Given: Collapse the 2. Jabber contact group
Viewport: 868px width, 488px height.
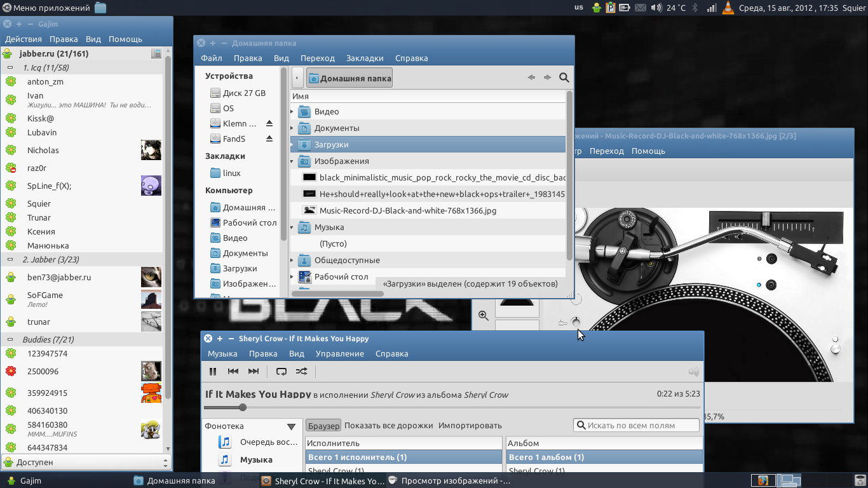Looking at the screenshot, I should [10, 259].
